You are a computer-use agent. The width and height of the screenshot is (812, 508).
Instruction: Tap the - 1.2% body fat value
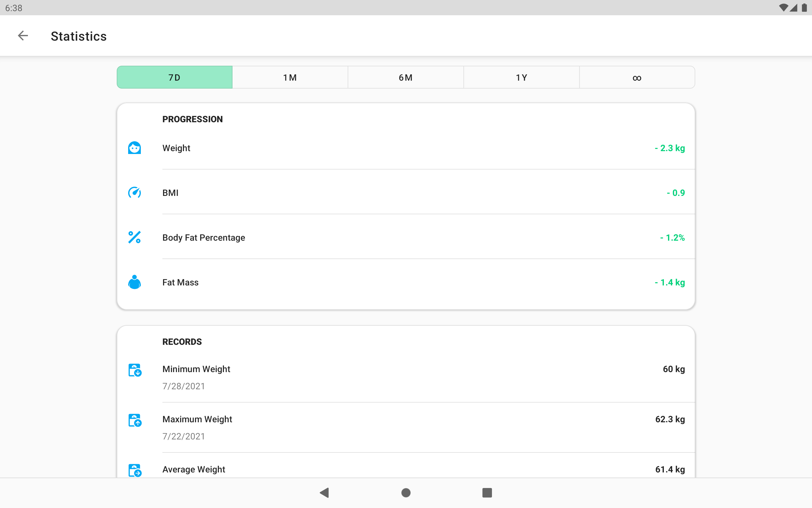[672, 237]
